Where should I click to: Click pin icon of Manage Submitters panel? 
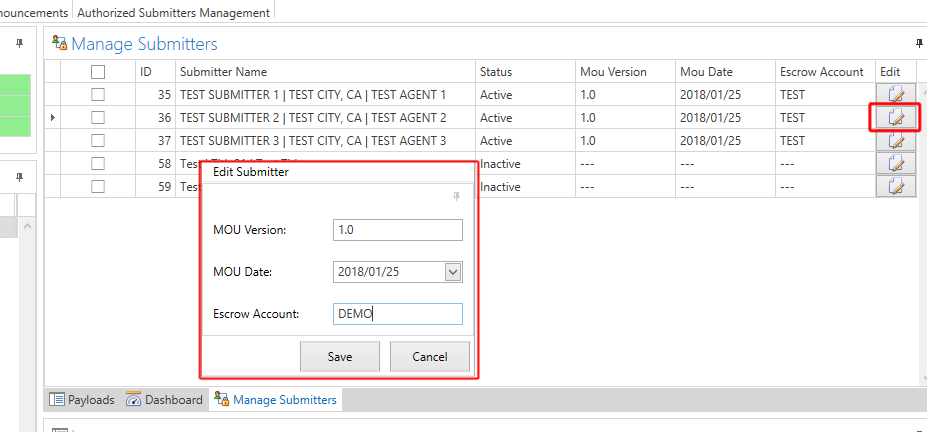919,43
